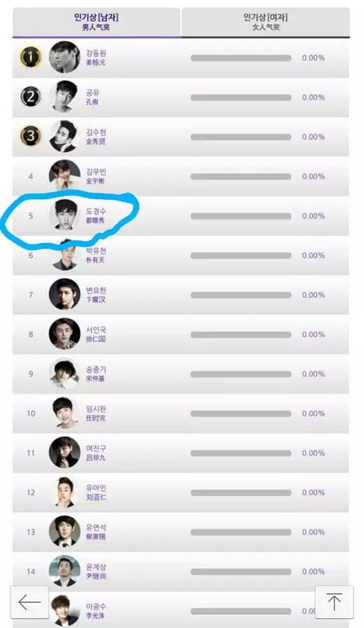Tap the back arrow button

pos(30,602)
